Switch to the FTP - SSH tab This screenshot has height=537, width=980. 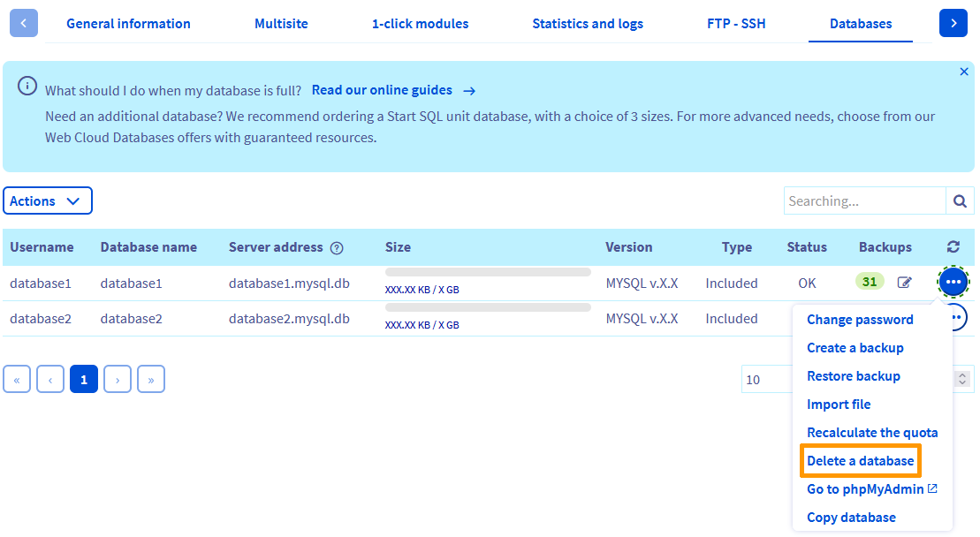(x=736, y=24)
